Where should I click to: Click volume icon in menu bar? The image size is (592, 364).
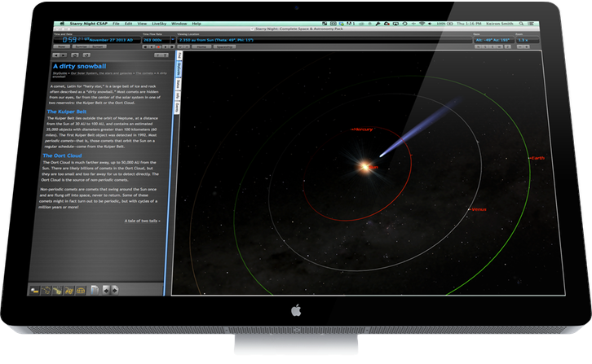[430, 24]
